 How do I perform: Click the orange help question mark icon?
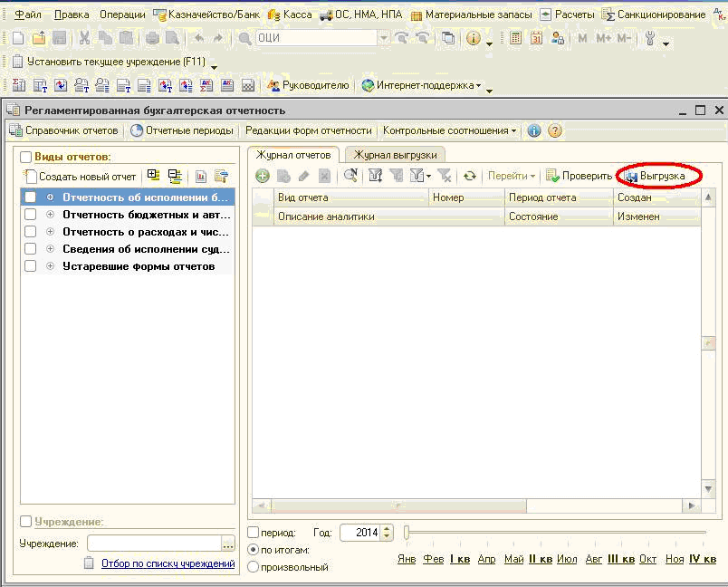pos(555,131)
